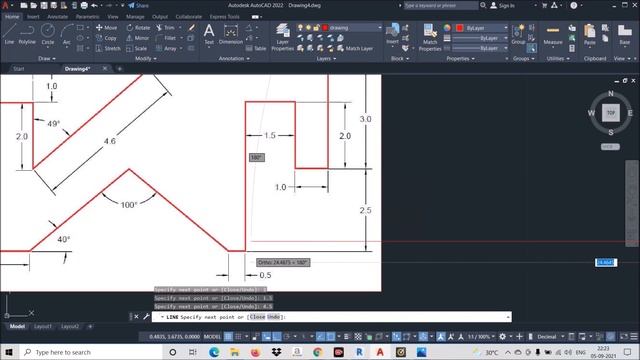Click the ViewCube TOP face
Image resolution: width=640 pixels, height=360 pixels.
point(611,113)
